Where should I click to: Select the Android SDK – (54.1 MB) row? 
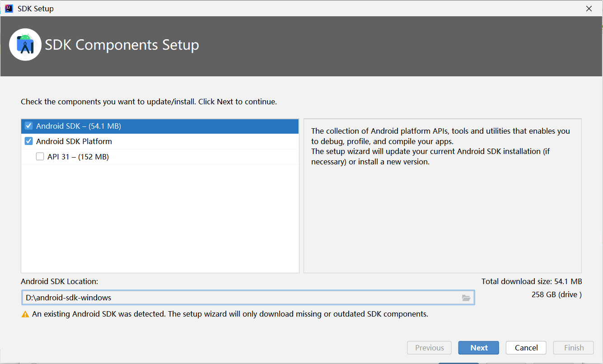(x=160, y=126)
